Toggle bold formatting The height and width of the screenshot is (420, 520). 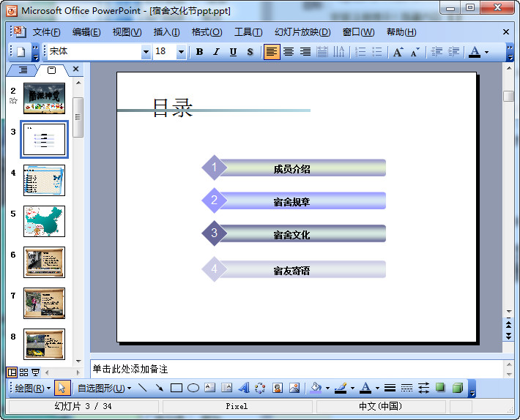(x=199, y=52)
